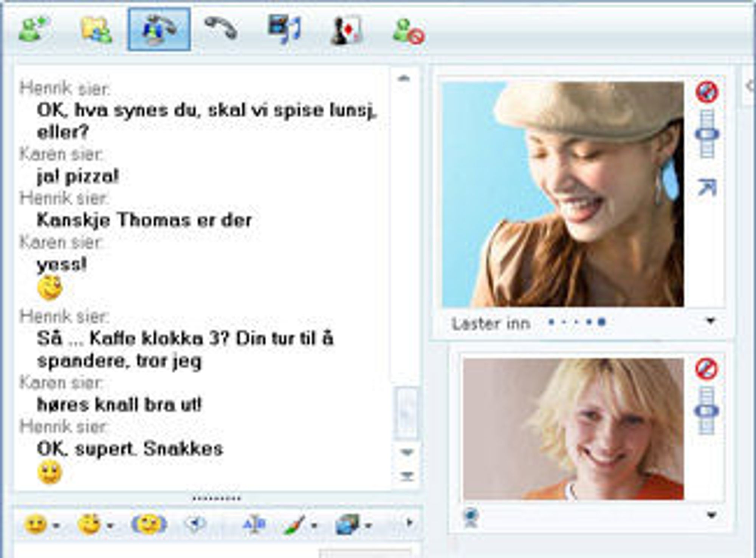Open the paintbrush background icon
The image size is (756, 558).
pyautogui.click(x=294, y=525)
